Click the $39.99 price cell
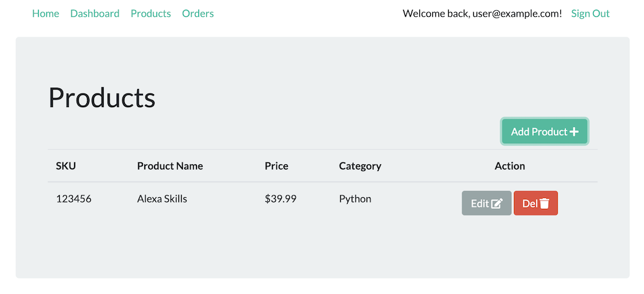Screen dimensions: 644x294 281,199
